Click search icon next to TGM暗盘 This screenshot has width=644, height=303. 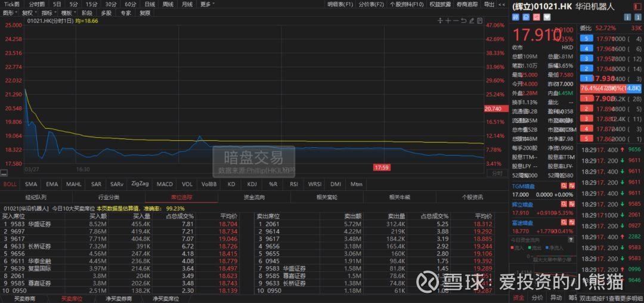coord(564,186)
